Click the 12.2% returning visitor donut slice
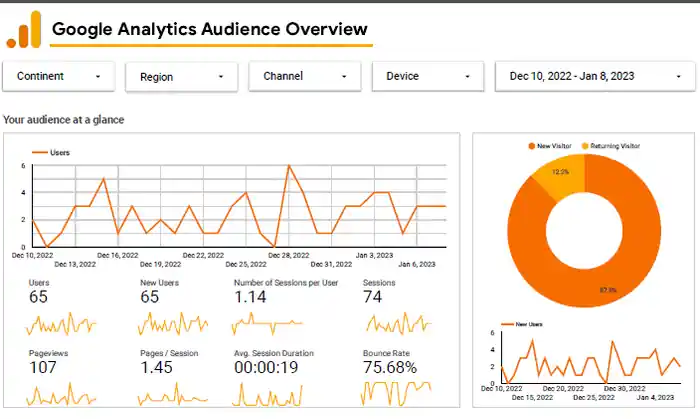 561,176
